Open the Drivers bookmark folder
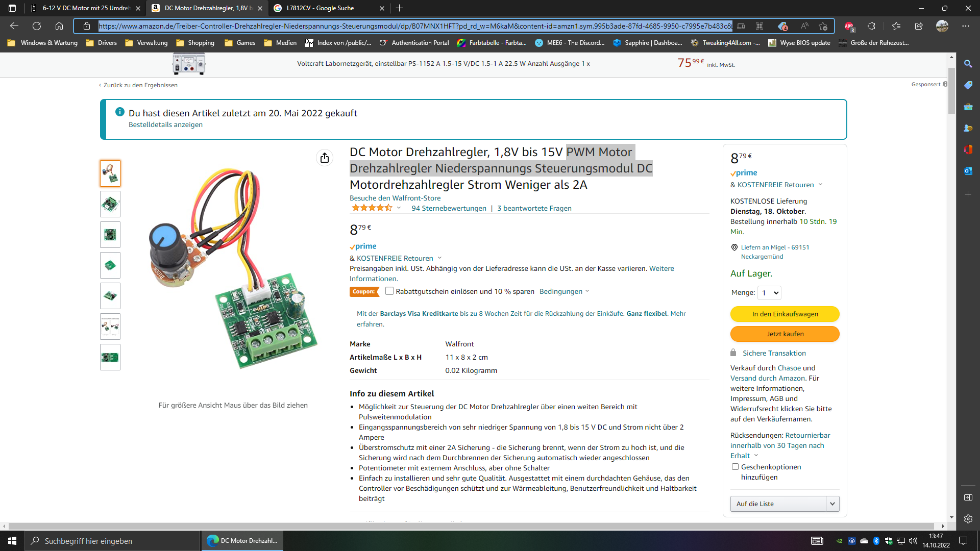Viewport: 980px width, 551px height. tap(102, 43)
